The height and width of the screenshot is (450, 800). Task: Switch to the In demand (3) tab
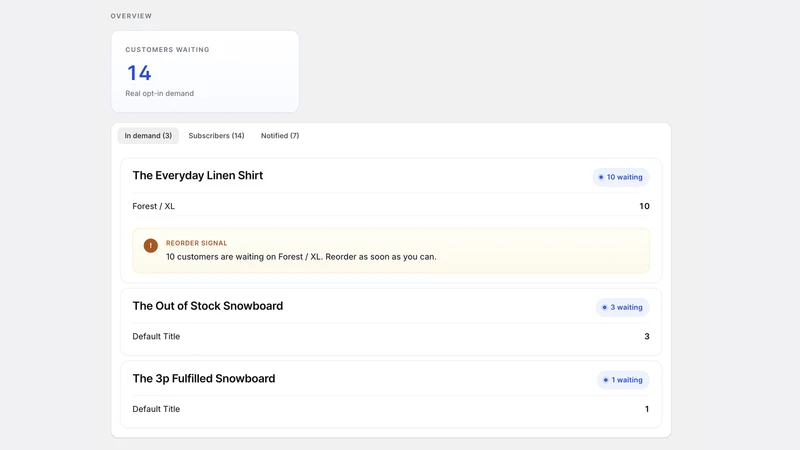pyautogui.click(x=148, y=136)
